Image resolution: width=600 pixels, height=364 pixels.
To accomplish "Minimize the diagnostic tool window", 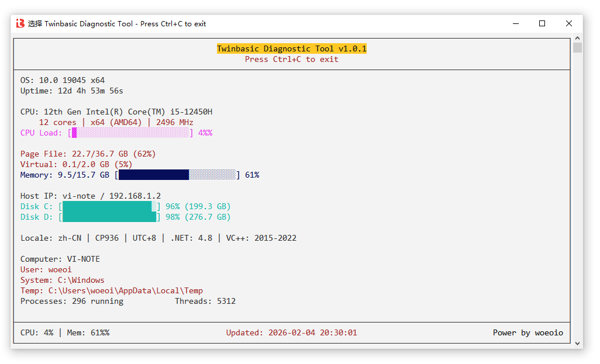I will click(x=515, y=23).
